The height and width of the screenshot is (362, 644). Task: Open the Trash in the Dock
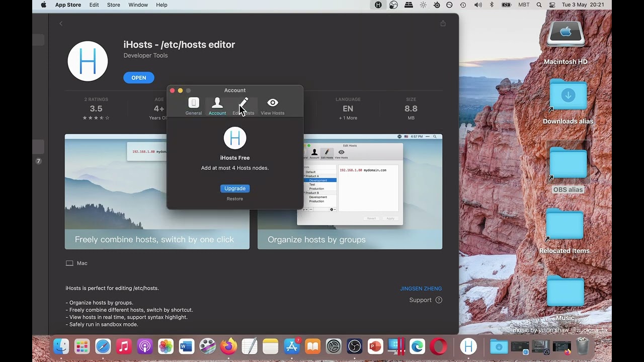point(583,346)
